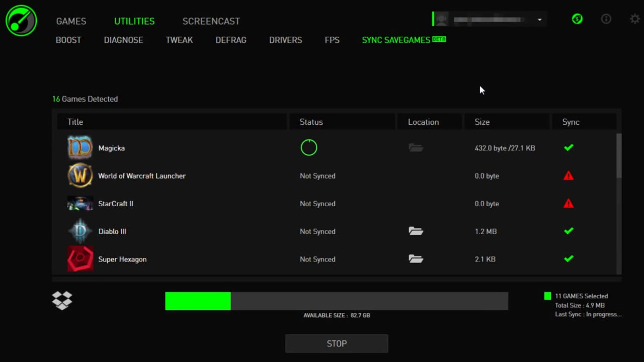Open the SYNC SAVEGAMES sub-tab
644x362 pixels.
pyautogui.click(x=404, y=40)
